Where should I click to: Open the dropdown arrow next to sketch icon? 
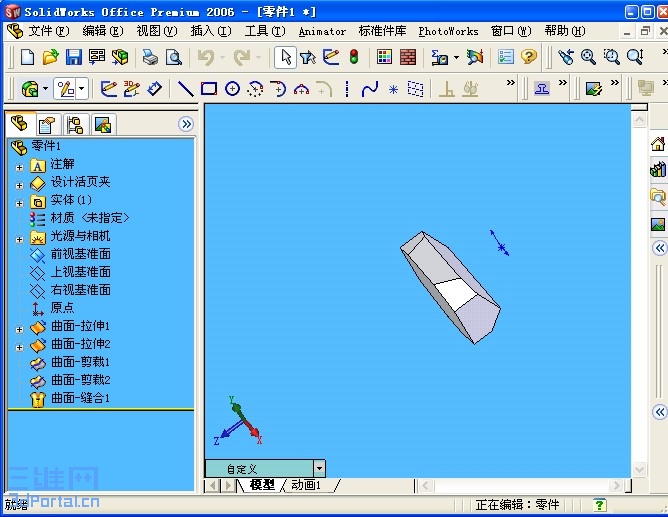81,89
